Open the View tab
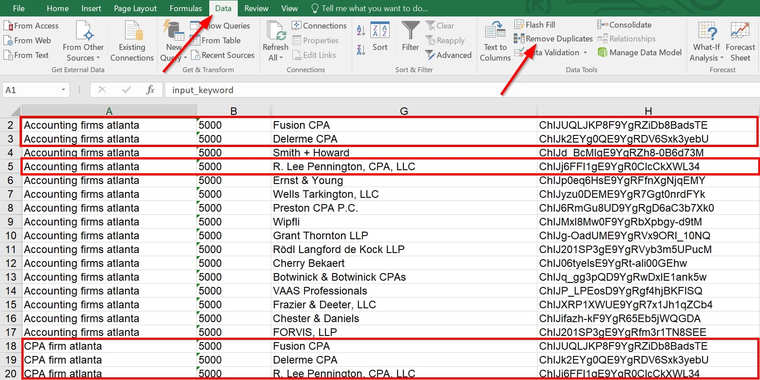Screen dimensions: 760x380 [289, 8]
